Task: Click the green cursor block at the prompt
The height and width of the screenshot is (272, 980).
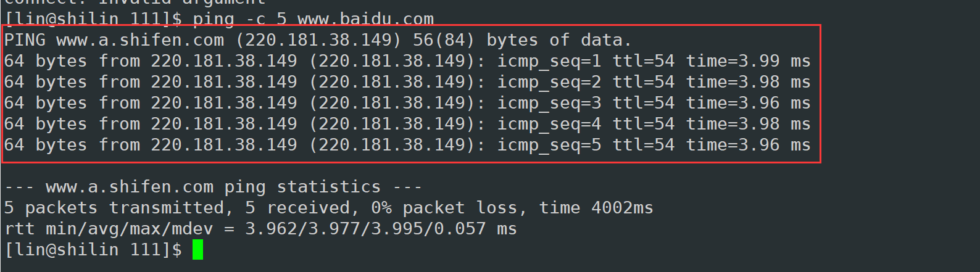Action: pos(197,250)
